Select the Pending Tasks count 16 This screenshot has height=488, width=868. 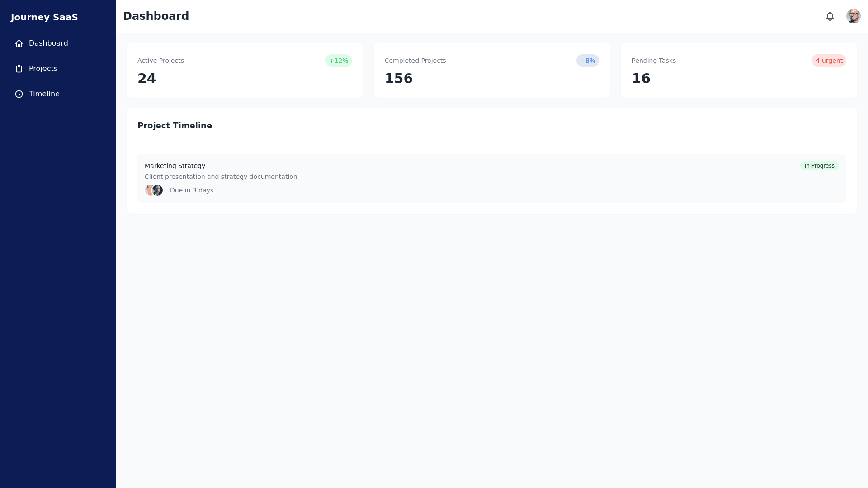[x=641, y=79]
